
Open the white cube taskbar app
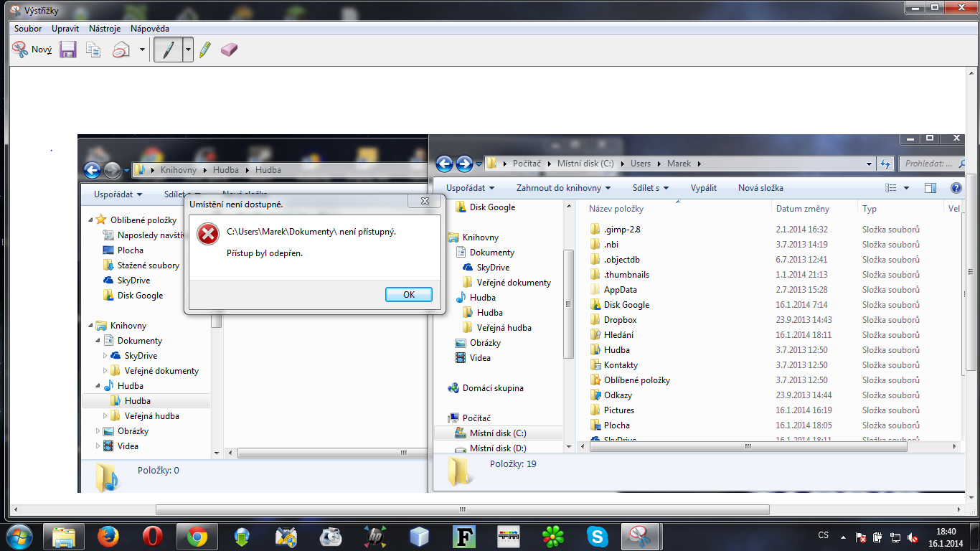[420, 536]
